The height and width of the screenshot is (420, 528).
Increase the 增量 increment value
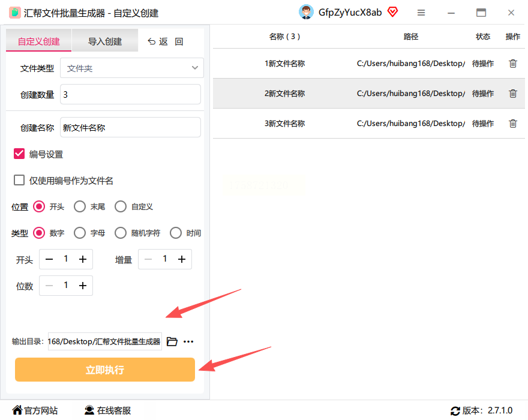(x=182, y=259)
